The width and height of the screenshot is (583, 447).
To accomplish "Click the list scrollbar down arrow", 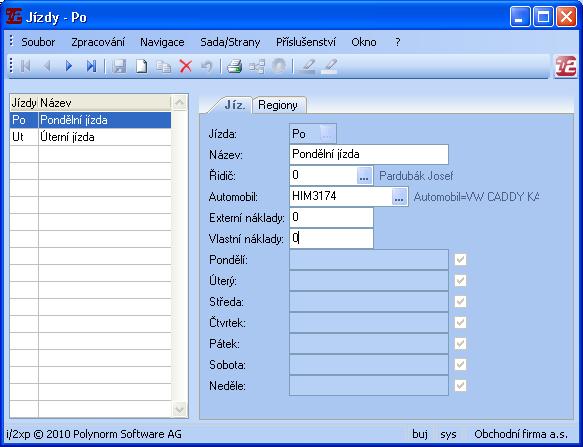I will tap(180, 409).
